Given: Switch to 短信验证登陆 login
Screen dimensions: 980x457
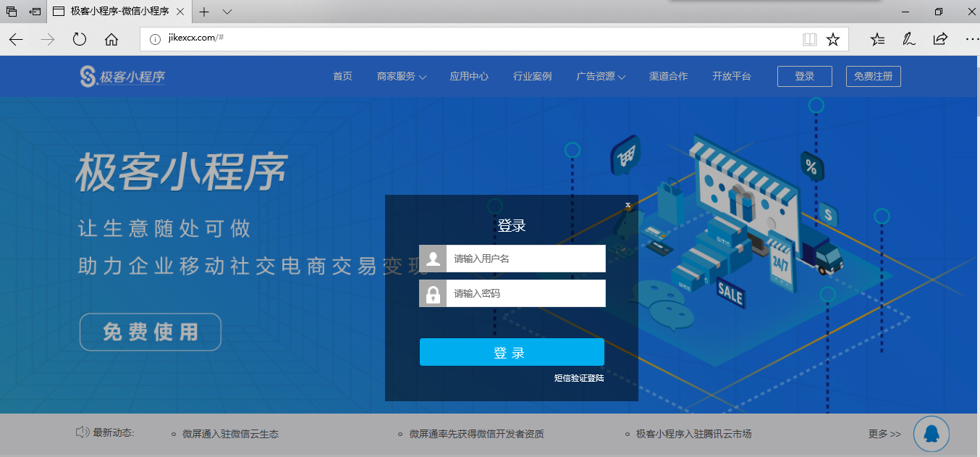Looking at the screenshot, I should coord(579,377).
